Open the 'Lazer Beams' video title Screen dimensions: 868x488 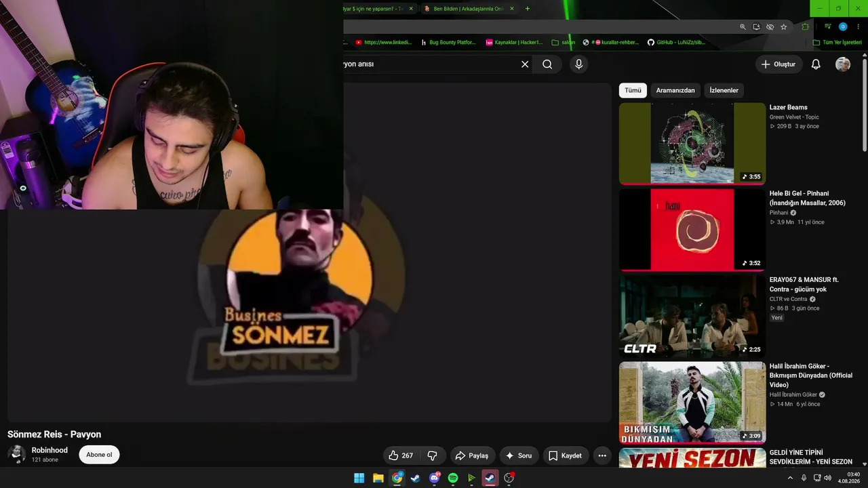[788, 107]
